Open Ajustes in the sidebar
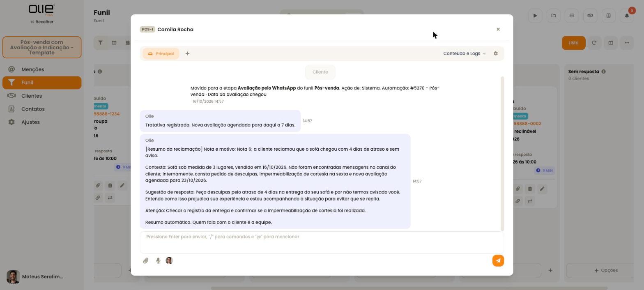644x290 pixels. [x=42, y=122]
